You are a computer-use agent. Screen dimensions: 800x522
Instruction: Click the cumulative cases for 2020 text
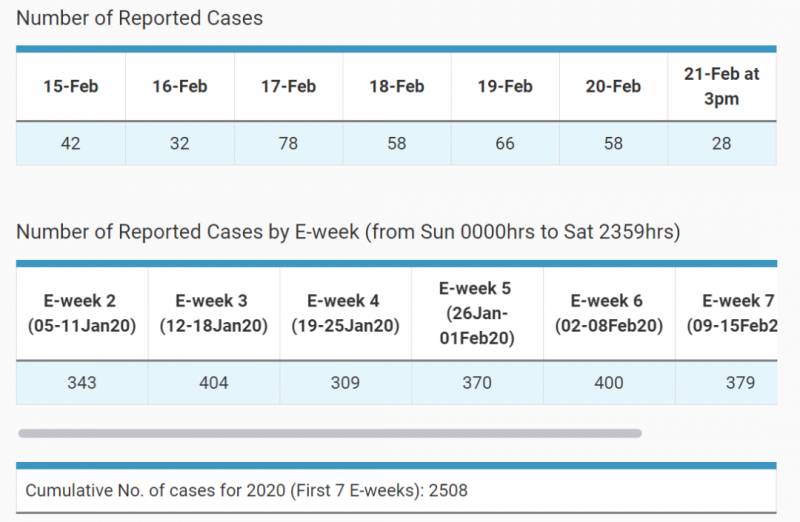(x=246, y=491)
